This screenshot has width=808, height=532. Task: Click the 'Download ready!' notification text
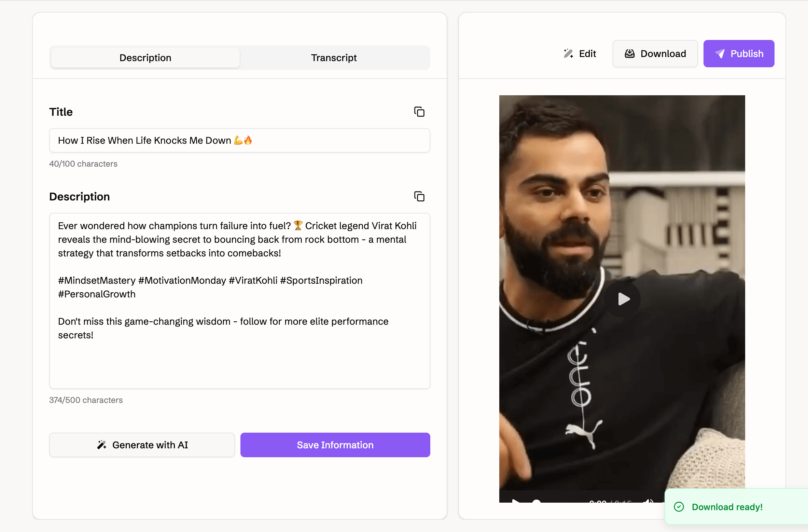click(x=727, y=507)
